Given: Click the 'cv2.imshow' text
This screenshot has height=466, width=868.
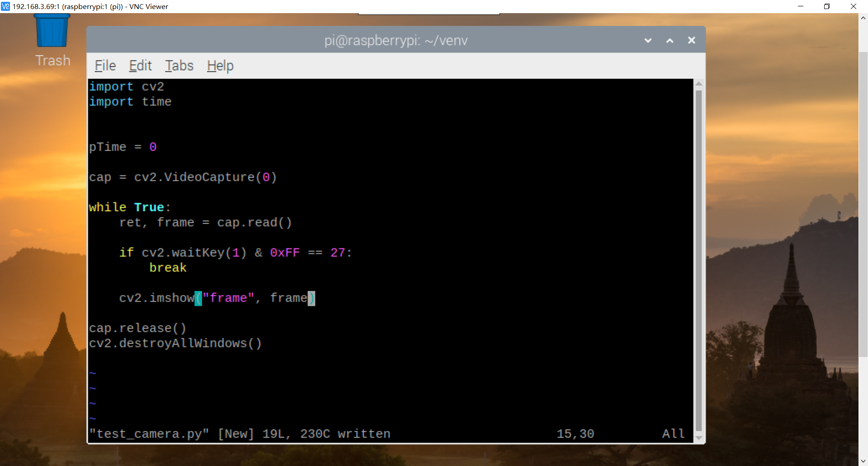Looking at the screenshot, I should point(157,298).
